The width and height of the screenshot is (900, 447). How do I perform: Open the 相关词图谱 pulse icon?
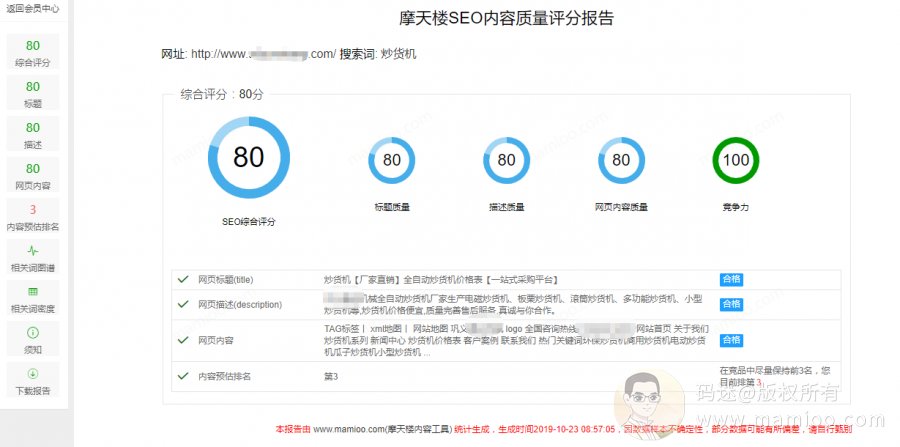tap(33, 251)
